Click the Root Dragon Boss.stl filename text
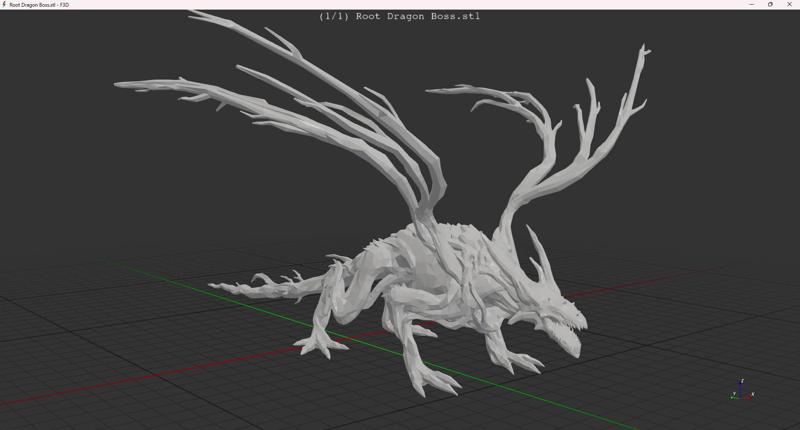 (418, 16)
